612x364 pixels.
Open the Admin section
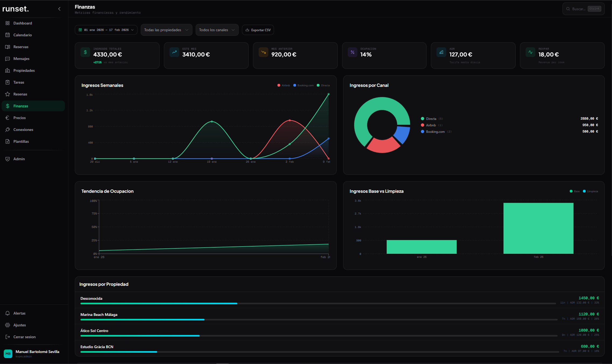(19, 159)
